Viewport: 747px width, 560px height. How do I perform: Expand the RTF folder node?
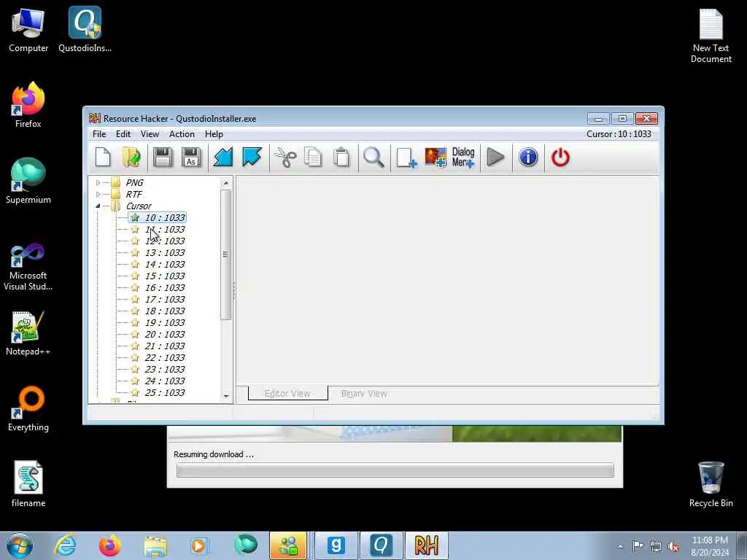[x=98, y=194]
